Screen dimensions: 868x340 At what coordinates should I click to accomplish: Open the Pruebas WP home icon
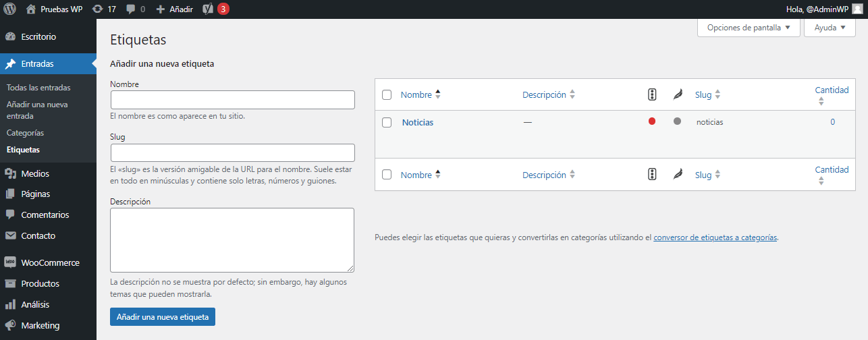[x=31, y=9]
